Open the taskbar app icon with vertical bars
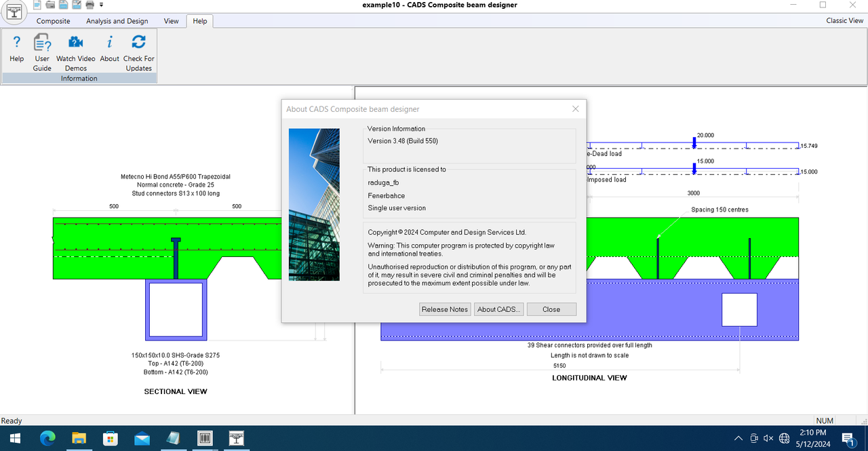 coord(205,438)
